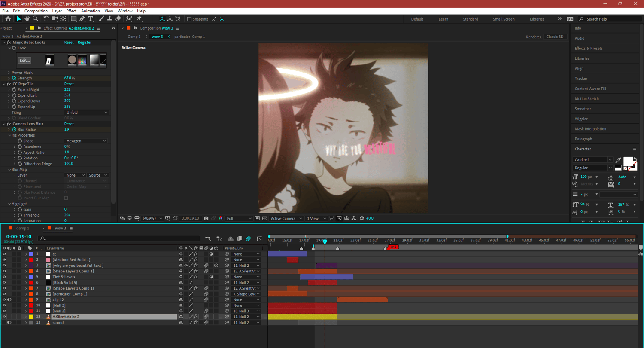Click Register for Magic Bullet Looks
644x348 pixels.
tap(85, 42)
